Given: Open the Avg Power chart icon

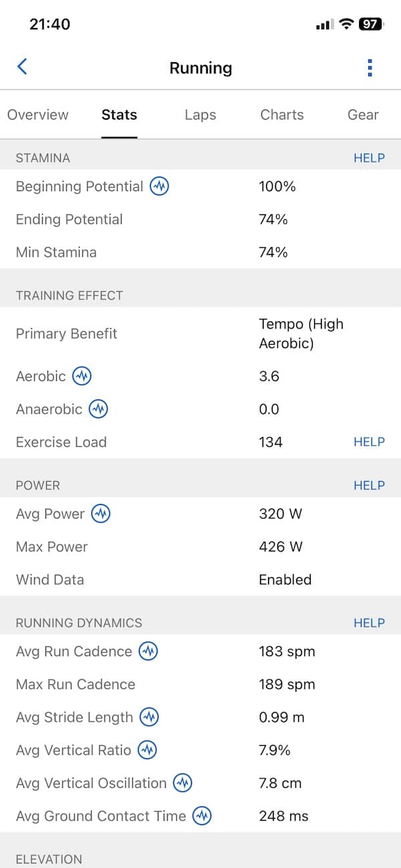Looking at the screenshot, I should tap(101, 514).
